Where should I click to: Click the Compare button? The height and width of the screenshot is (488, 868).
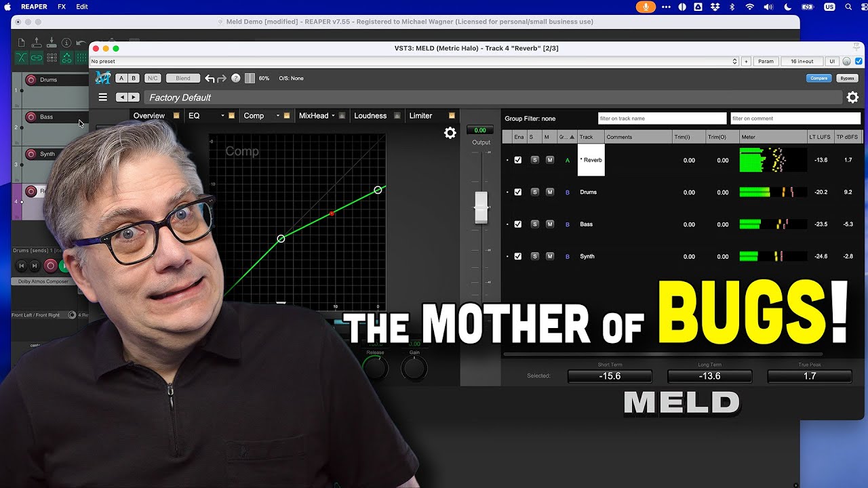pos(819,78)
